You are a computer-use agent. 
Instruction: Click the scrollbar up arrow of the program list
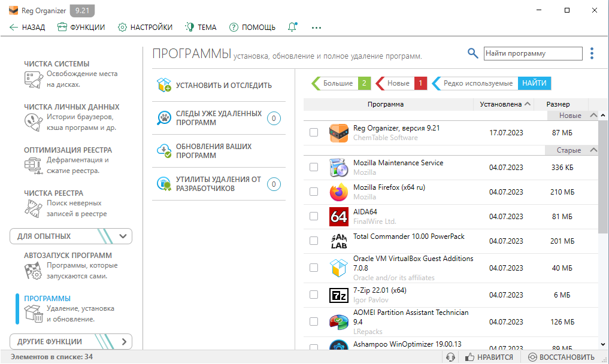pos(603,116)
